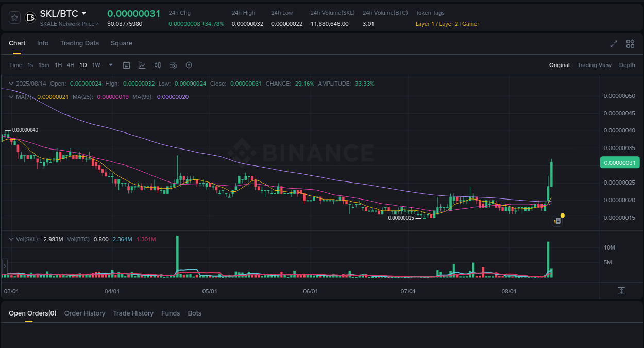Switch to the Original chart mode
This screenshot has width=644, height=348.
click(x=559, y=65)
